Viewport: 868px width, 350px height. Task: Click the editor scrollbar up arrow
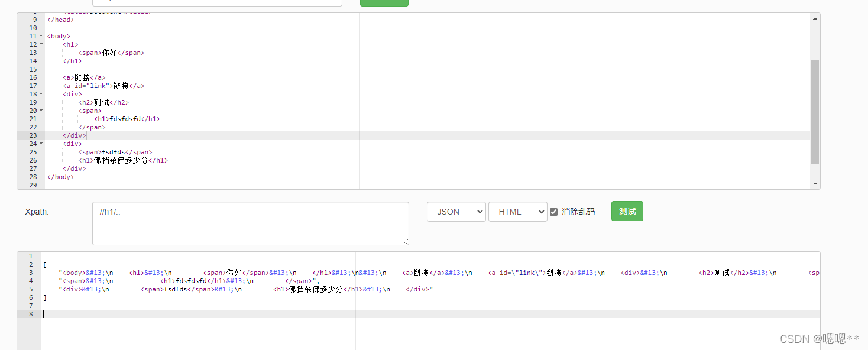tap(815, 18)
